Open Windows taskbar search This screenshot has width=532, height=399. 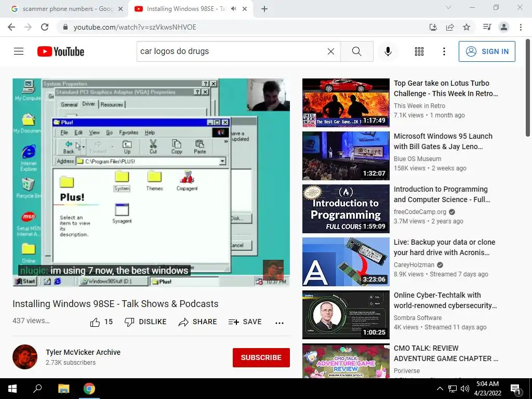click(x=37, y=389)
